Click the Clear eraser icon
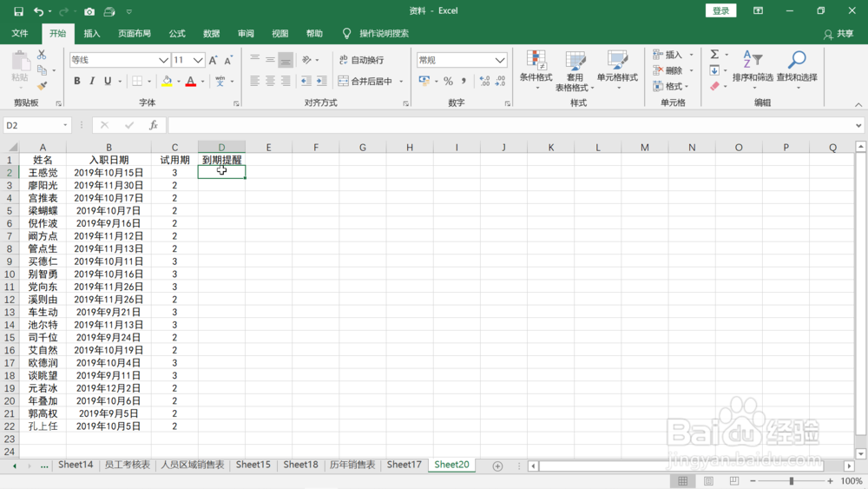 (714, 86)
